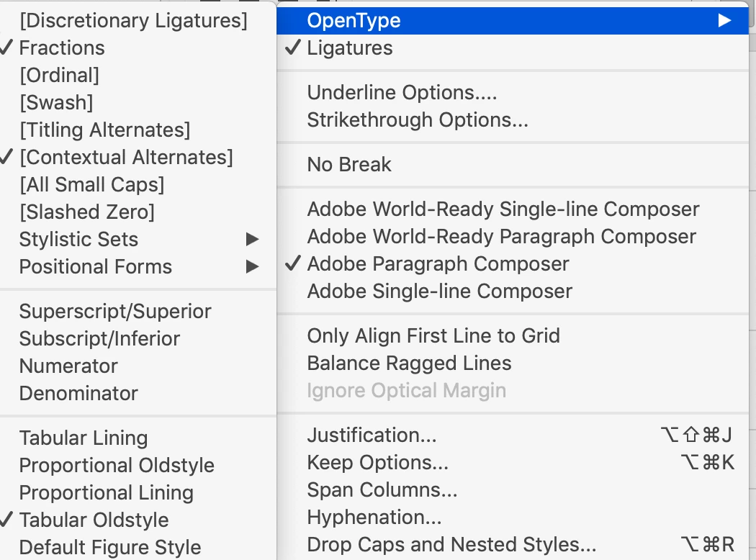Open the OpenType submenu entry
Image resolution: width=756 pixels, height=560 pixels.
point(512,21)
